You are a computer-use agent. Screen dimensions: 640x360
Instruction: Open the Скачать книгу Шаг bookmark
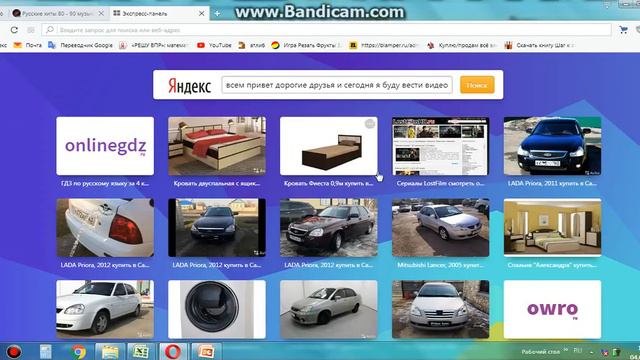coord(540,45)
